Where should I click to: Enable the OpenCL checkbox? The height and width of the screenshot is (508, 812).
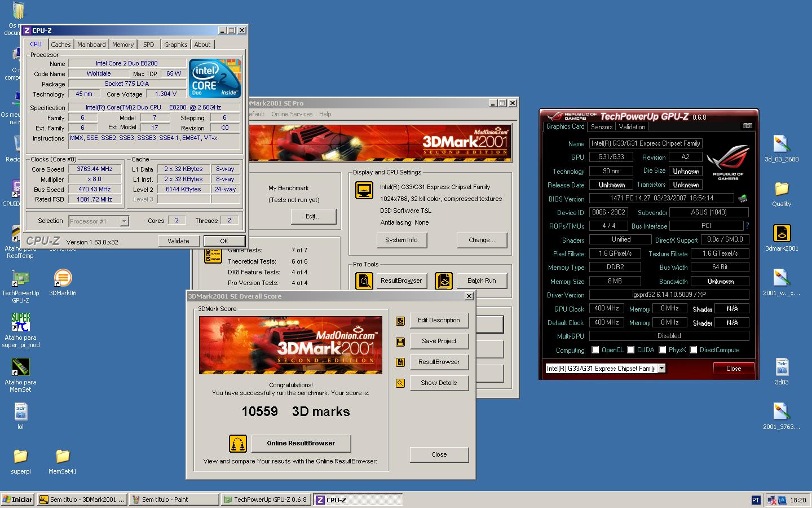click(595, 350)
